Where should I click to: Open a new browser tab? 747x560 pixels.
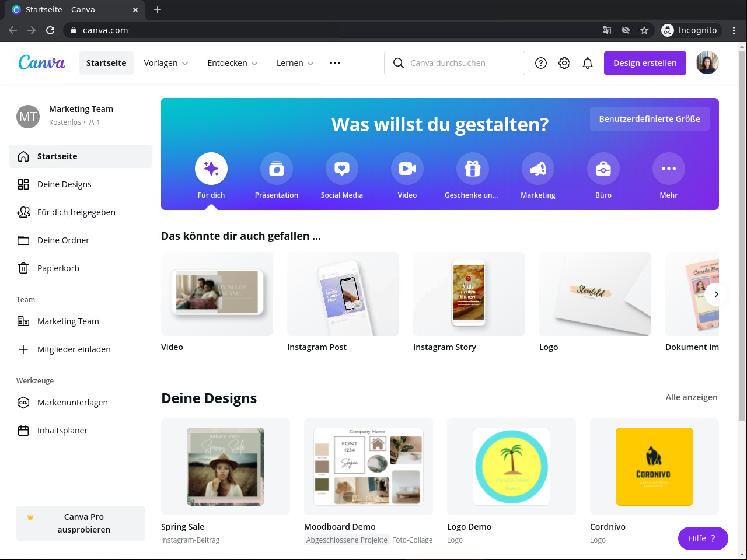pyautogui.click(x=158, y=10)
